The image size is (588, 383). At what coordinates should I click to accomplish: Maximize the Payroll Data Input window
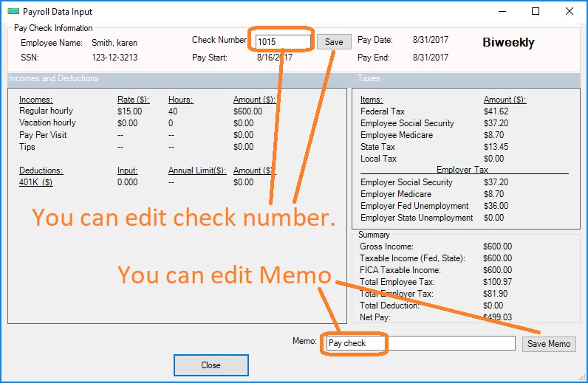pyautogui.click(x=536, y=12)
